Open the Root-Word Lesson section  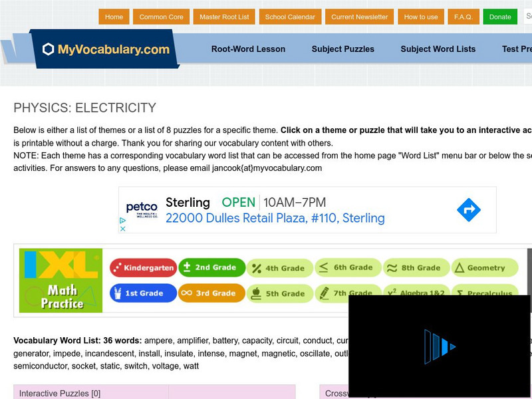(248, 49)
